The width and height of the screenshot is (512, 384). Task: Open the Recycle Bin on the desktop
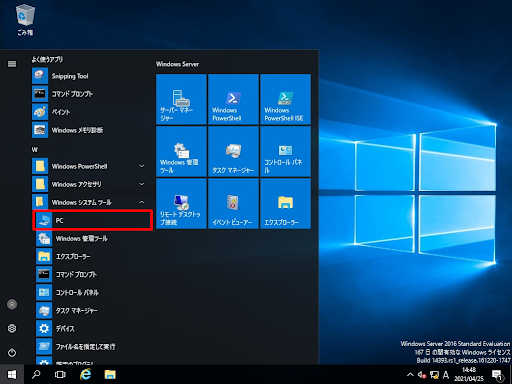pyautogui.click(x=25, y=19)
